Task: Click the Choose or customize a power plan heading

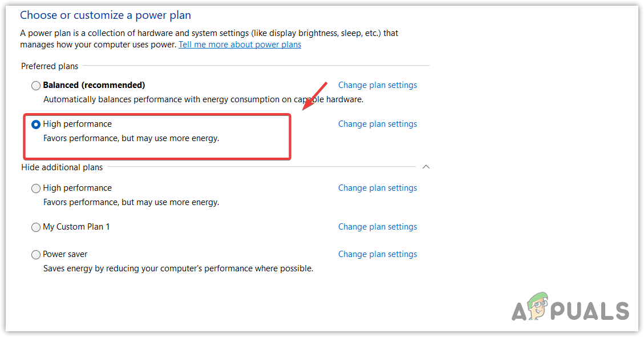Action: [106, 15]
